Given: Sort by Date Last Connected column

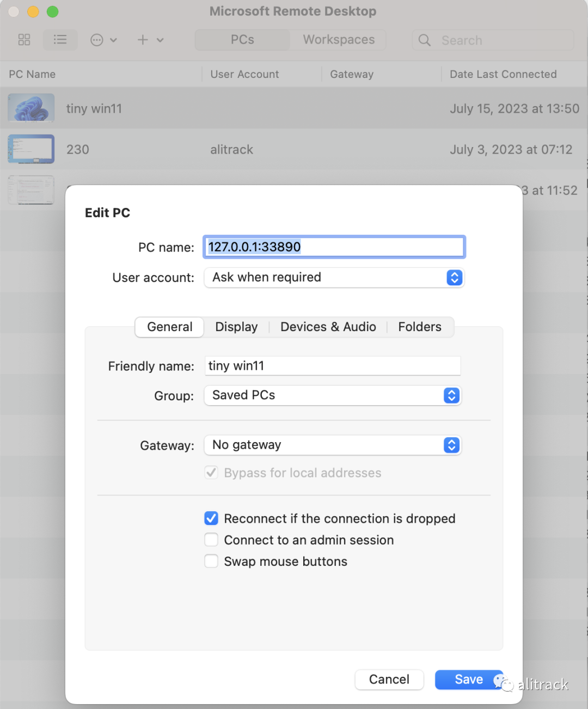Looking at the screenshot, I should [503, 74].
